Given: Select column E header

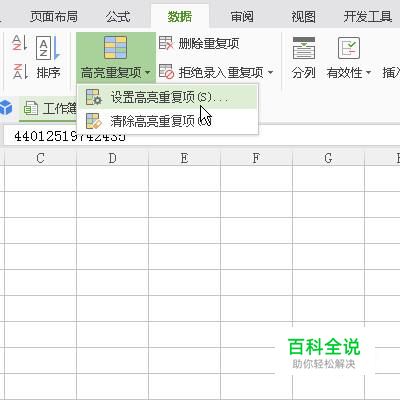Looking at the screenshot, I should click(x=184, y=158).
